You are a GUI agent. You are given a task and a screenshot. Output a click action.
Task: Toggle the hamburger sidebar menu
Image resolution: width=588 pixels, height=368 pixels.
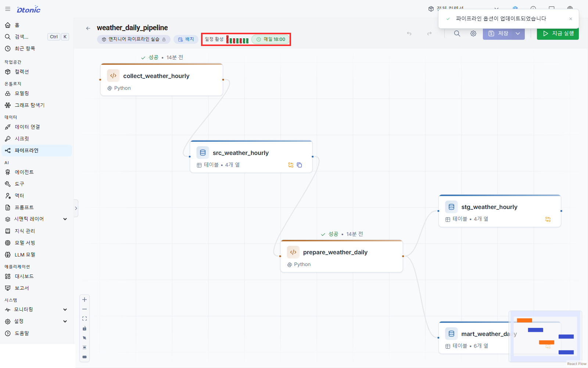coord(8,9)
